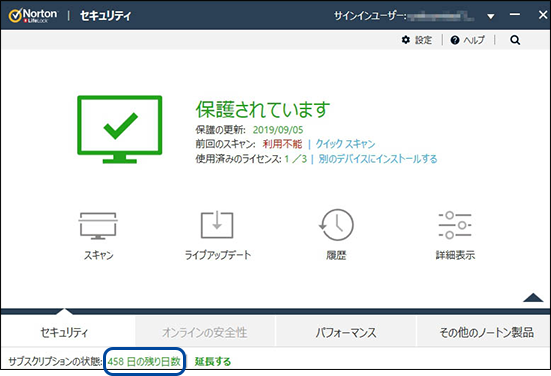The height and width of the screenshot is (376, 551).
Task: Switch to the パフォーマンス tab
Action: (x=346, y=332)
